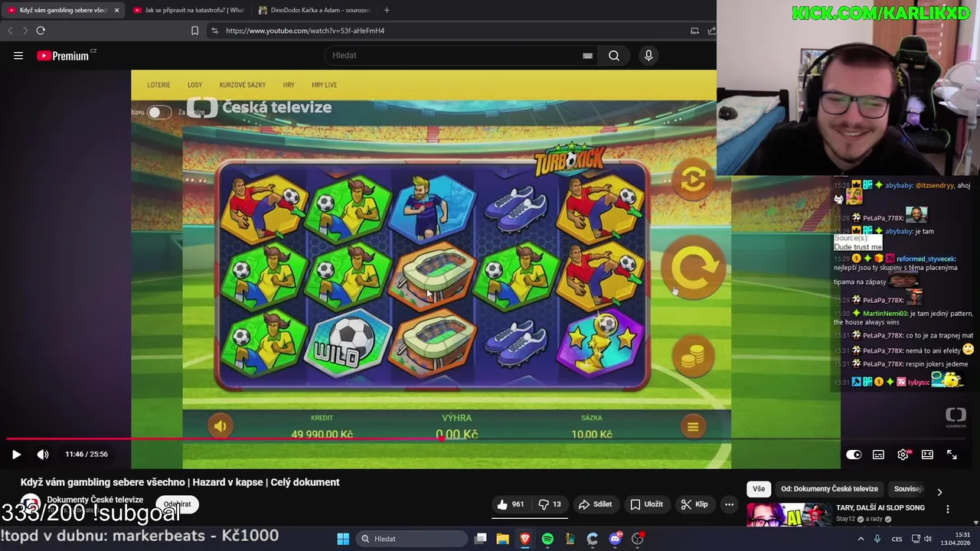The height and width of the screenshot is (551, 980).
Task: Open new browser tab with plus button
Action: click(387, 10)
